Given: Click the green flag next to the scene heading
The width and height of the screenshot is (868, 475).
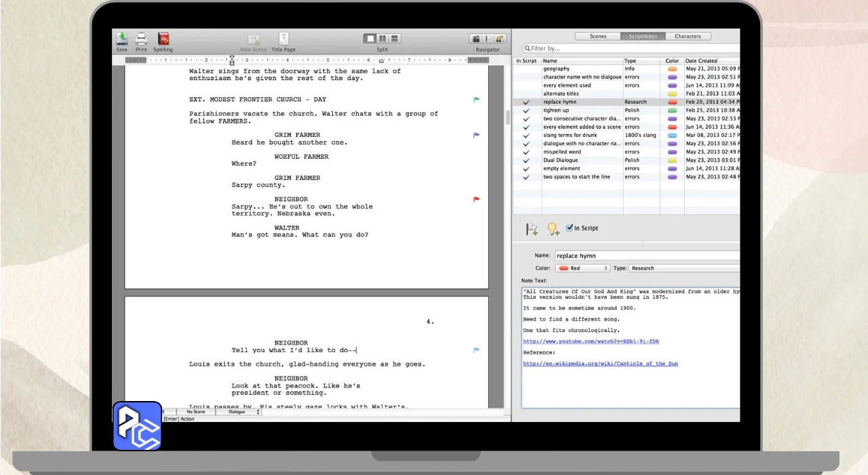Looking at the screenshot, I should coord(476,100).
